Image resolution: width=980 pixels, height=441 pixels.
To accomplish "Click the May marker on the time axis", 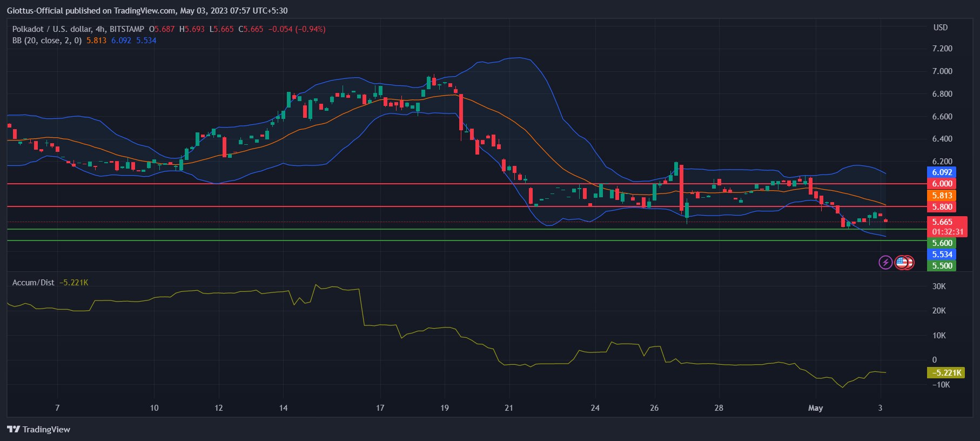I will pos(815,408).
